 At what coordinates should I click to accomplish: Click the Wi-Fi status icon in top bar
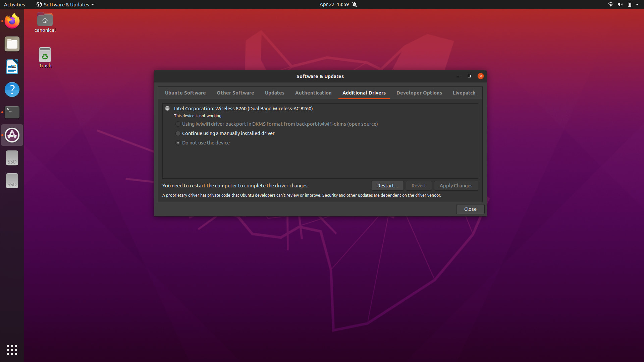[x=610, y=4]
